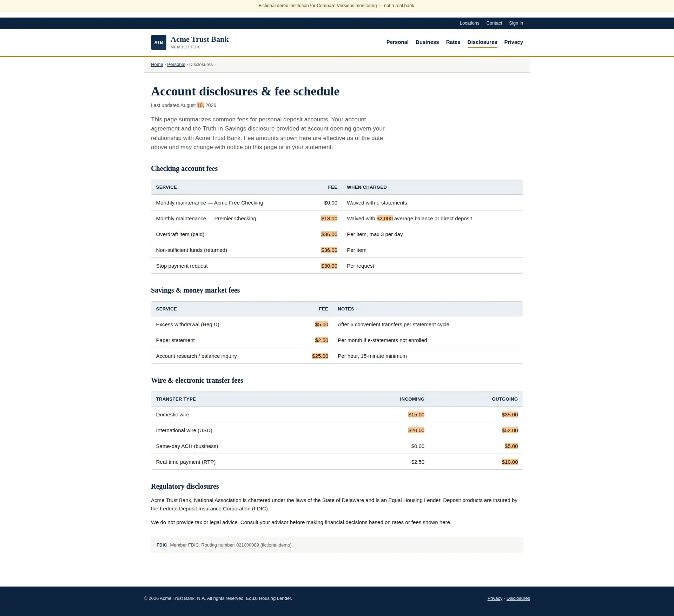Click Domestic wire outgoing $35.00
This screenshot has height=616, width=674.
[510, 415]
